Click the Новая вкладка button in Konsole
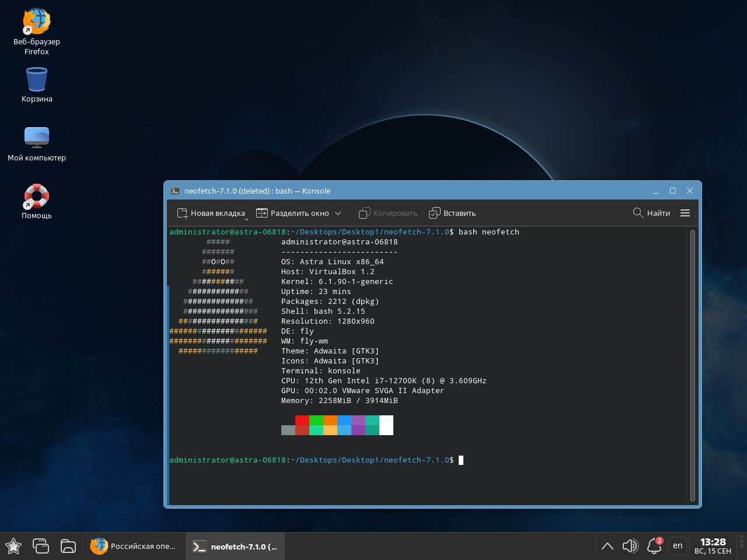The height and width of the screenshot is (560, 747). [211, 213]
